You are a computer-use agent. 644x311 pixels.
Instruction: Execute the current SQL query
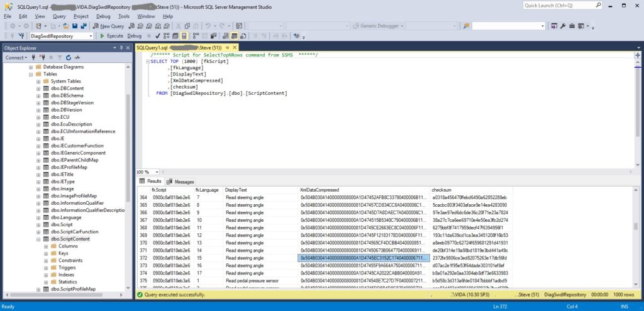click(x=112, y=36)
